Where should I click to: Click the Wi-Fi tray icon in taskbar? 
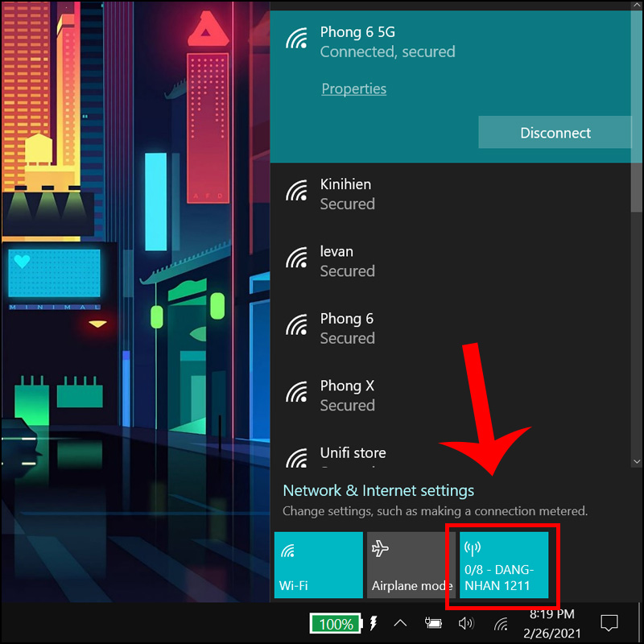coord(501,625)
